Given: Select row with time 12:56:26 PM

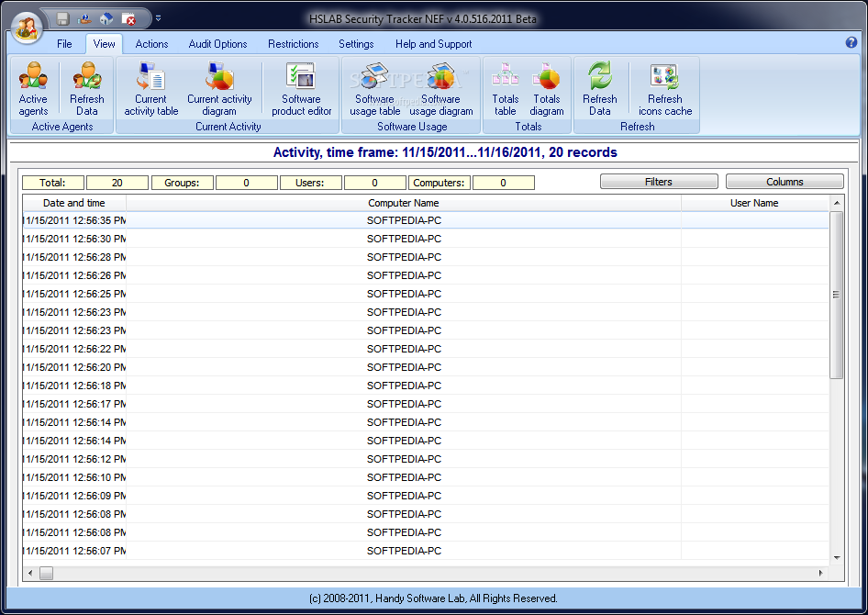Looking at the screenshot, I should (426, 275).
